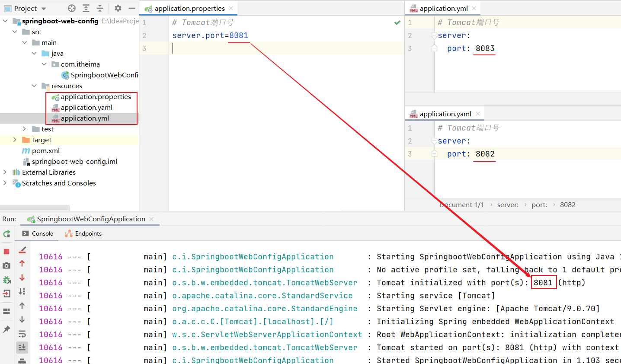The width and height of the screenshot is (621, 364).
Task: Select opened file using the crosshair locate icon
Action: (x=72, y=8)
